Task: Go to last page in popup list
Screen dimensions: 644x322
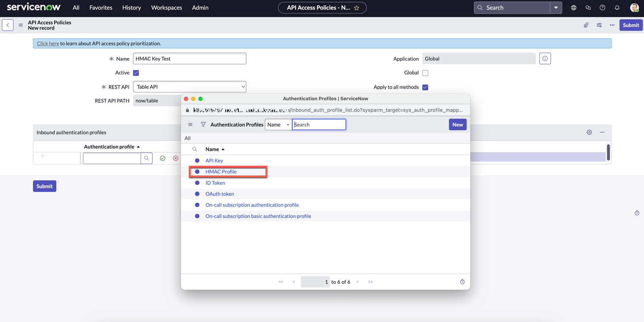Action: 370,282
